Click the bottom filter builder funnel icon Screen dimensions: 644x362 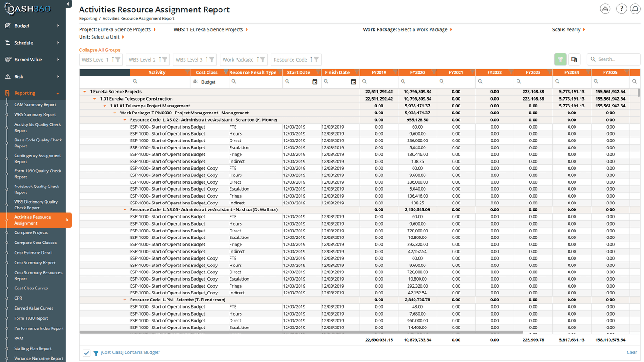coord(96,353)
